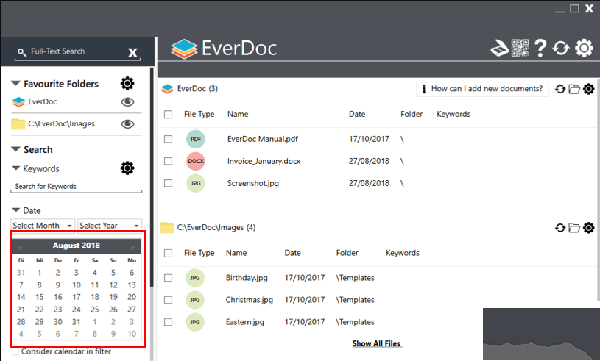Collapse the Keywords section
This screenshot has width=600, height=361.
(x=16, y=168)
